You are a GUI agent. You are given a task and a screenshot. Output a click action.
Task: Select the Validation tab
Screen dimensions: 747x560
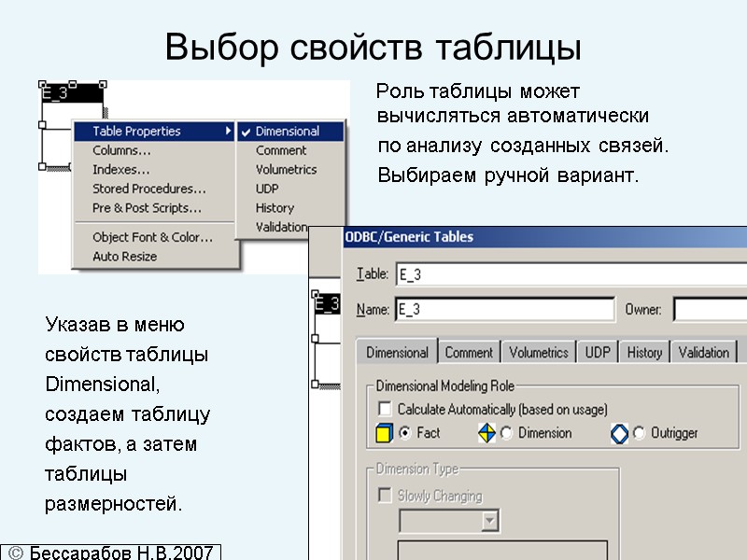point(704,352)
